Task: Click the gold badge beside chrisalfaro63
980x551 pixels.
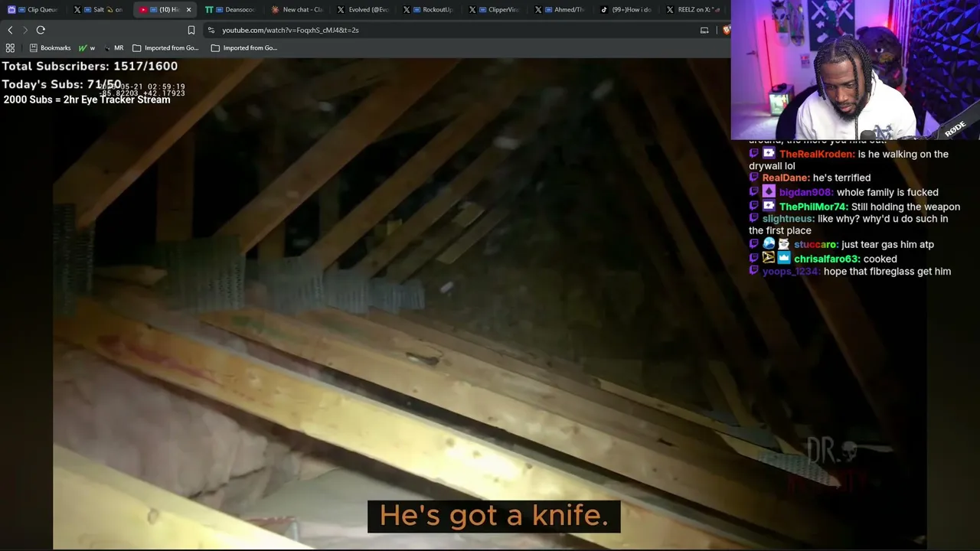Action: click(x=769, y=259)
